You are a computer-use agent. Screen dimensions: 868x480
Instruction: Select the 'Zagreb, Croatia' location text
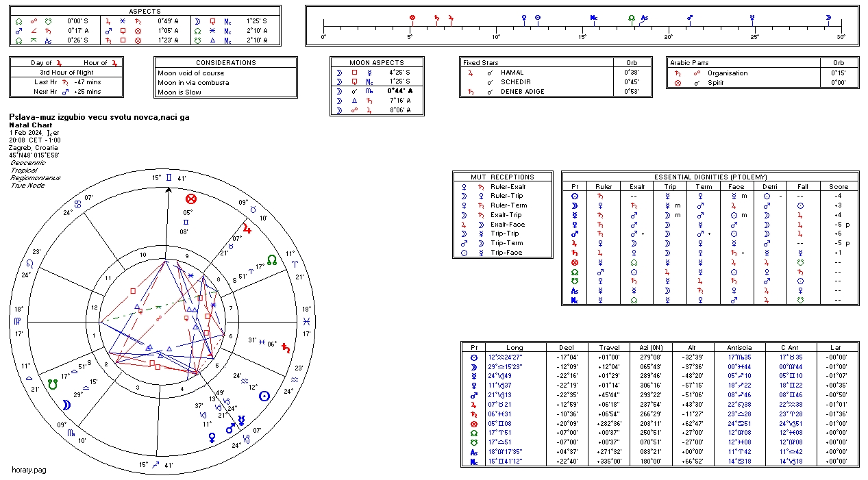click(x=34, y=148)
